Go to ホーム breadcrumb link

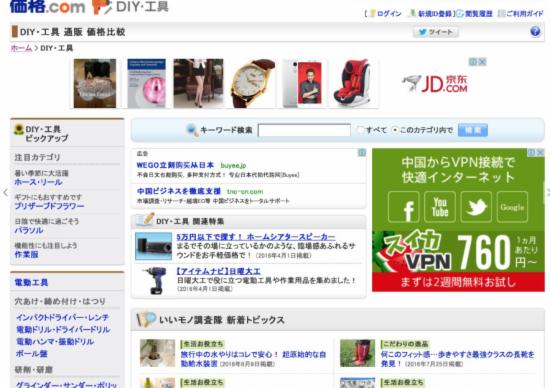[21, 48]
